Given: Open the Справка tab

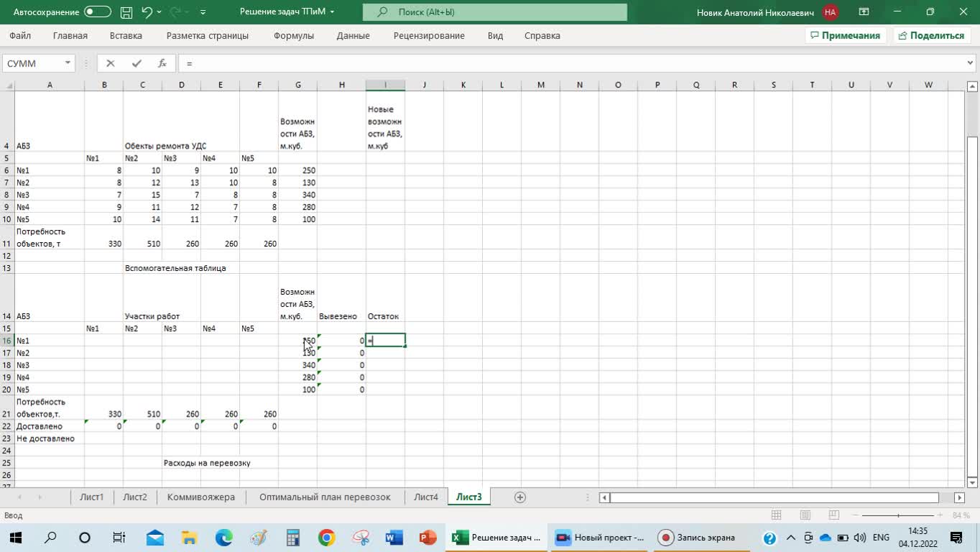Looking at the screenshot, I should click(542, 35).
